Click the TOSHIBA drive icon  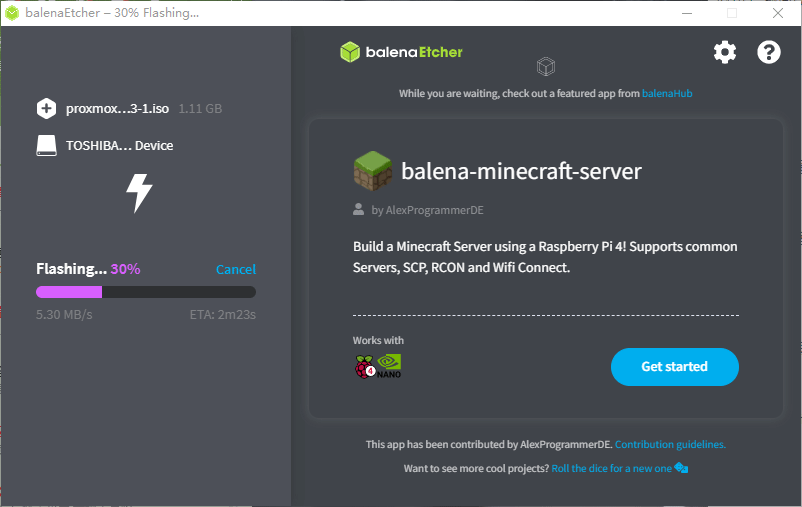(x=47, y=145)
